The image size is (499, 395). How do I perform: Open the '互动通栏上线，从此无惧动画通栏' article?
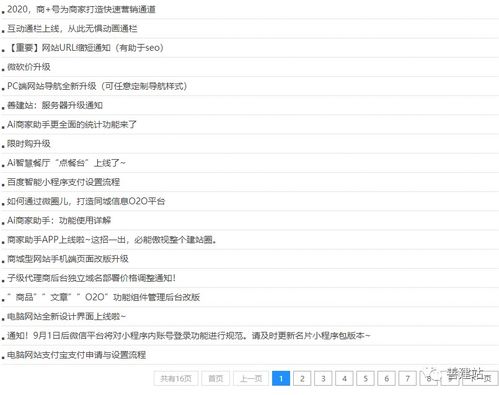pyautogui.click(x=72, y=29)
